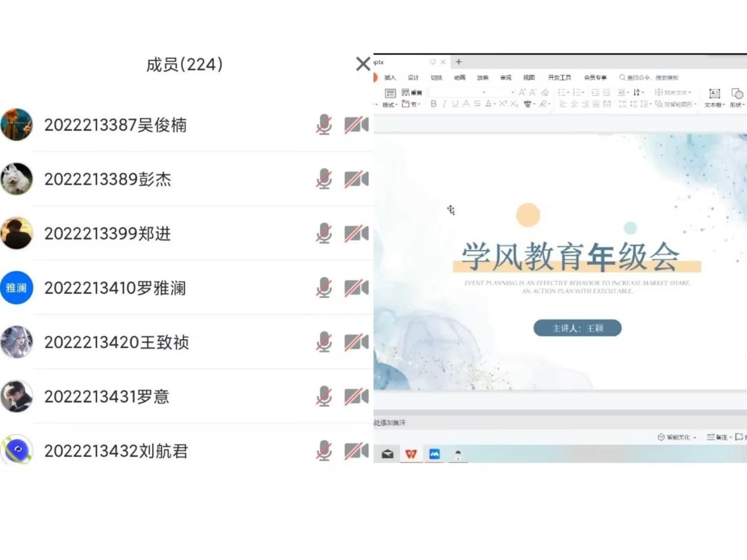Click the avatar of 罗雅澜
This screenshot has height=560, width=747.
tap(17, 288)
